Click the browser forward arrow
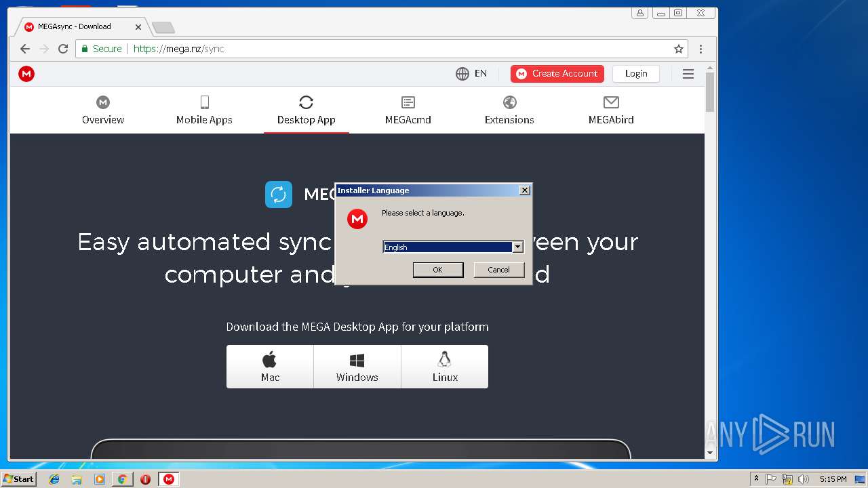 click(x=44, y=49)
